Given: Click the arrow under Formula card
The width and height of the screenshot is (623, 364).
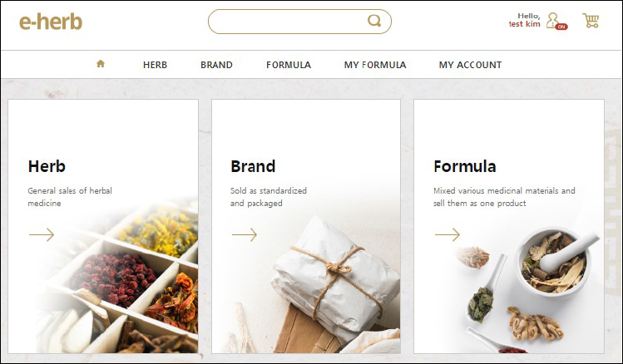Looking at the screenshot, I should pos(447,234).
